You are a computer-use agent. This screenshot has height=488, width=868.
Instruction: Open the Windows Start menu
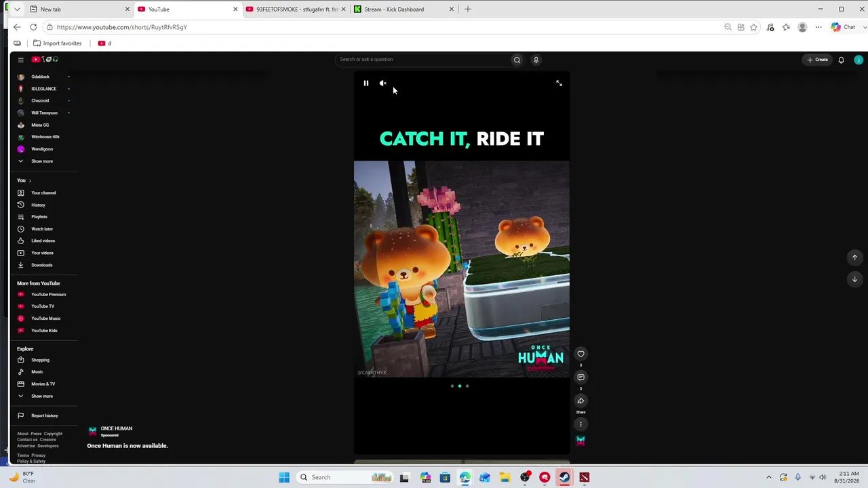tap(284, 477)
